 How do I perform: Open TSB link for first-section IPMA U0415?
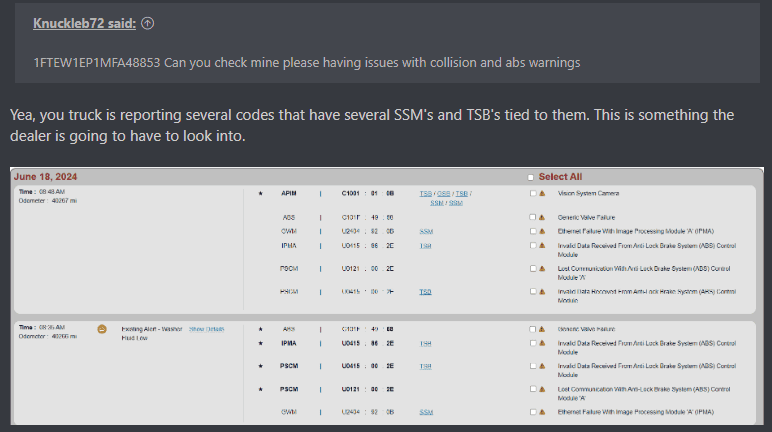pyautogui.click(x=425, y=245)
